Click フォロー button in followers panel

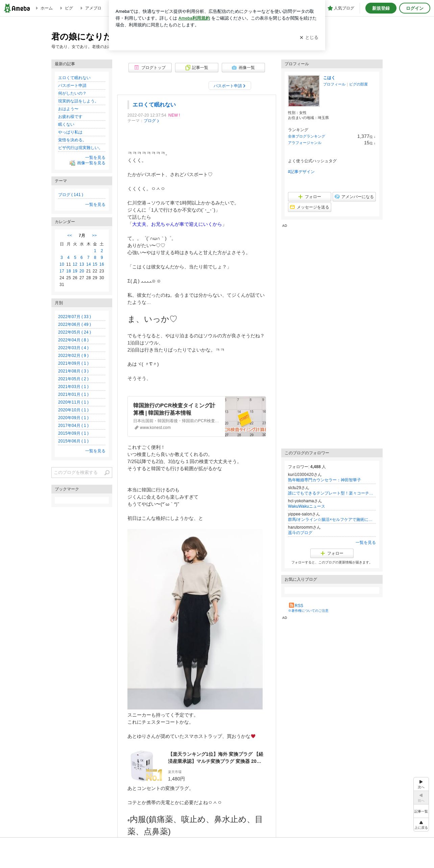(x=332, y=553)
